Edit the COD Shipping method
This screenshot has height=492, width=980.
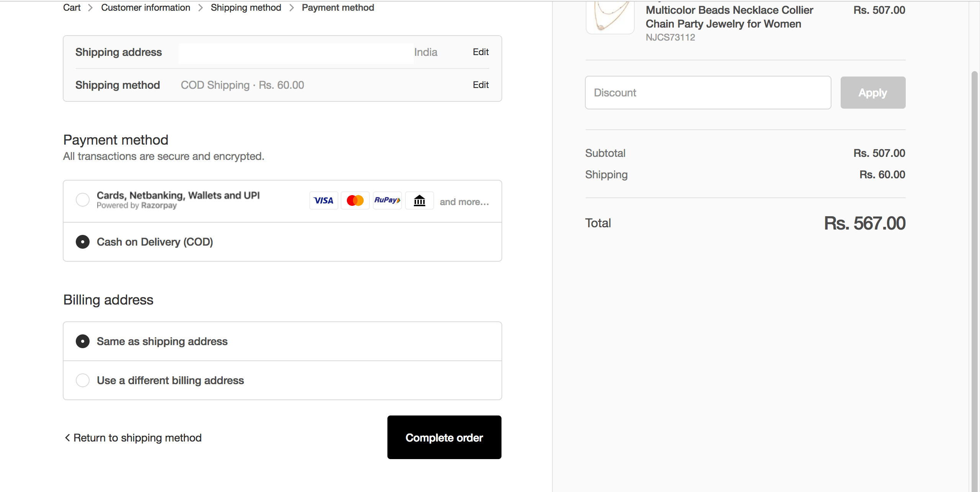[480, 85]
